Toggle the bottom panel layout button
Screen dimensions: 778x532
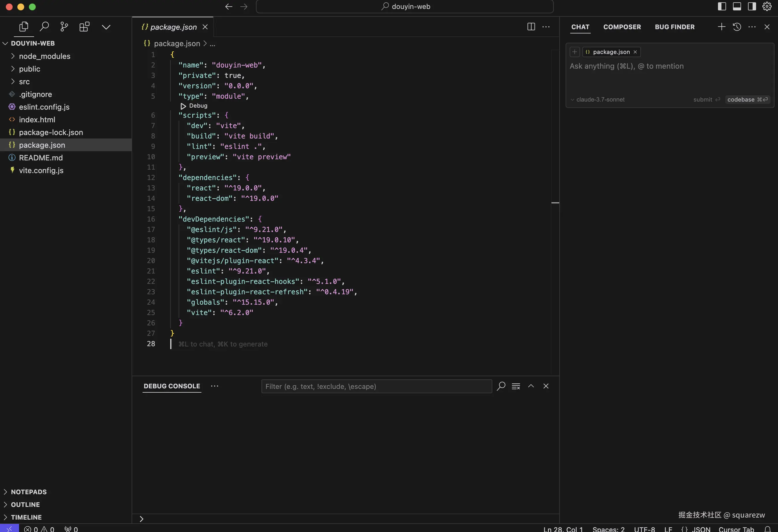coord(737,6)
